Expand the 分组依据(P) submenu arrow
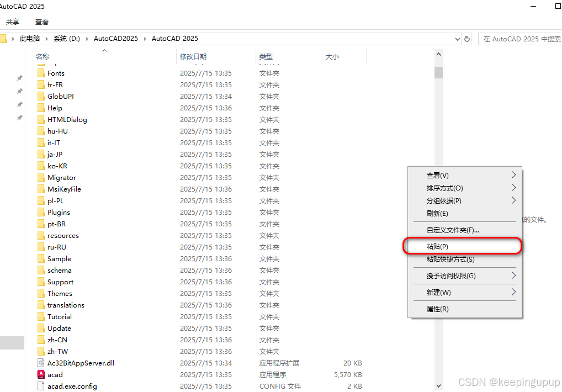Screen dimensions: 562x392 [x=513, y=200]
